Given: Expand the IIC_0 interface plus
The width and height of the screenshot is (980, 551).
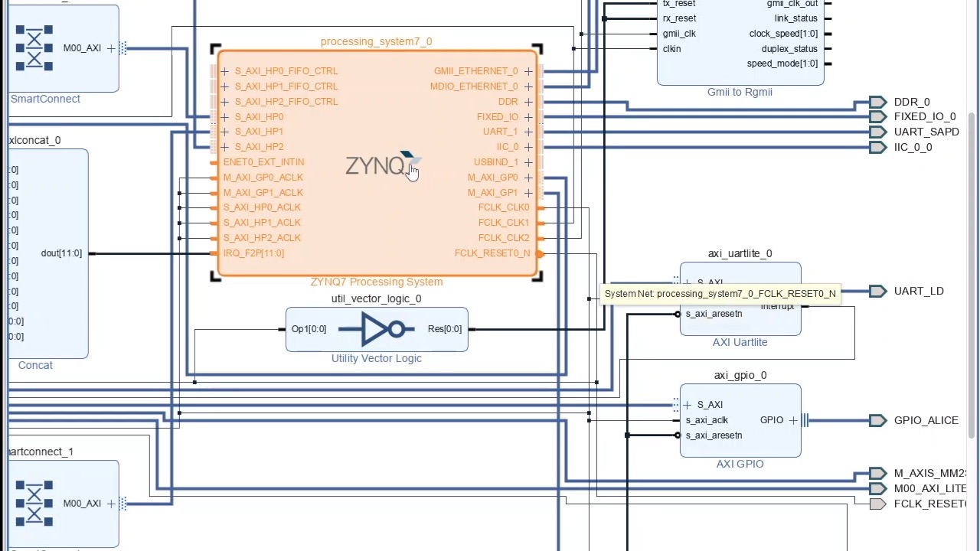Looking at the screenshot, I should [x=528, y=147].
